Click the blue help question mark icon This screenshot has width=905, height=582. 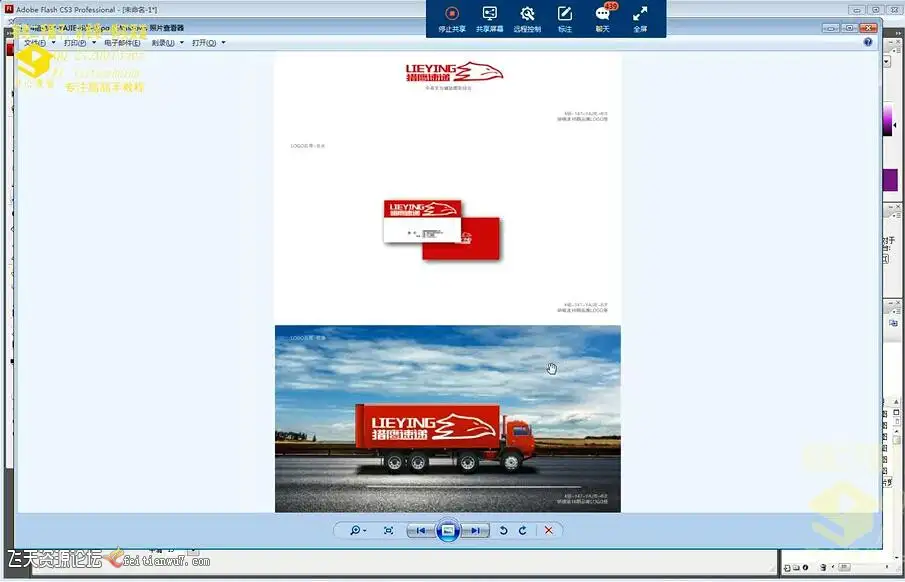coord(868,42)
